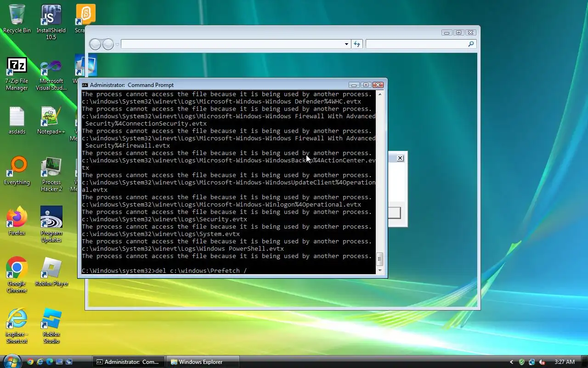Click the 3:27 AM taskbar clock
This screenshot has height=368, width=588.
[565, 362]
